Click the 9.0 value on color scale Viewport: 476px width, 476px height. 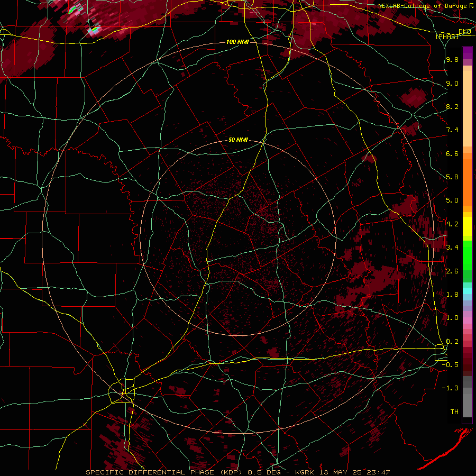pos(452,84)
